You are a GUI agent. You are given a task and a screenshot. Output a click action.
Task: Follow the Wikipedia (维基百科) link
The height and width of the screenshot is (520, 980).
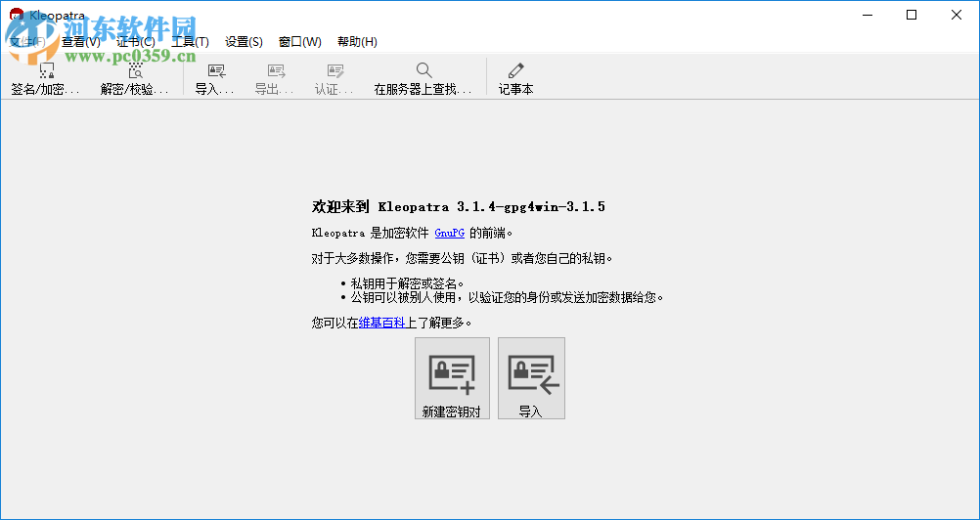[382, 323]
